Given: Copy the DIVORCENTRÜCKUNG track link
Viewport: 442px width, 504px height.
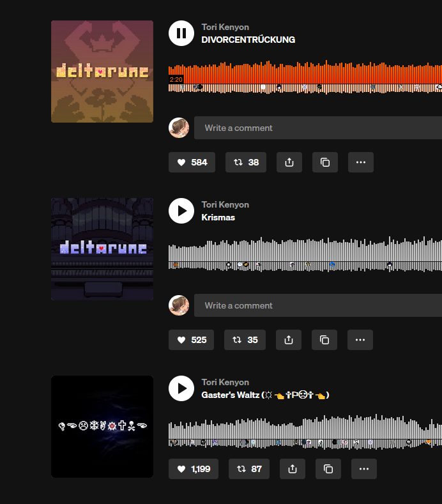Looking at the screenshot, I should click(x=325, y=162).
